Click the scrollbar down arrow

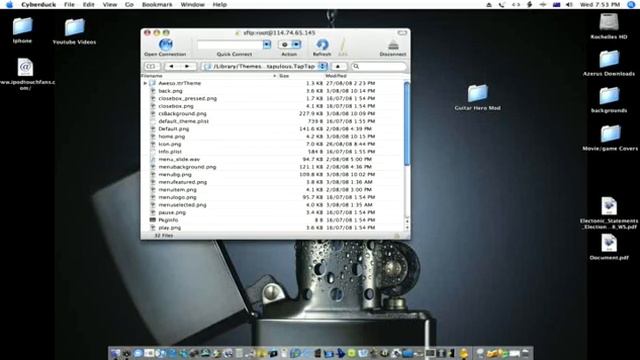pyautogui.click(x=407, y=228)
